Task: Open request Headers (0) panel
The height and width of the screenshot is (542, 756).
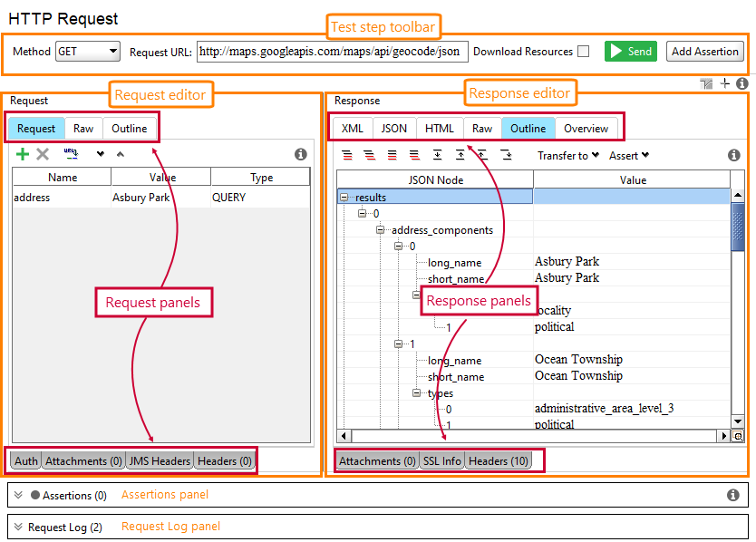Action: pyautogui.click(x=225, y=461)
